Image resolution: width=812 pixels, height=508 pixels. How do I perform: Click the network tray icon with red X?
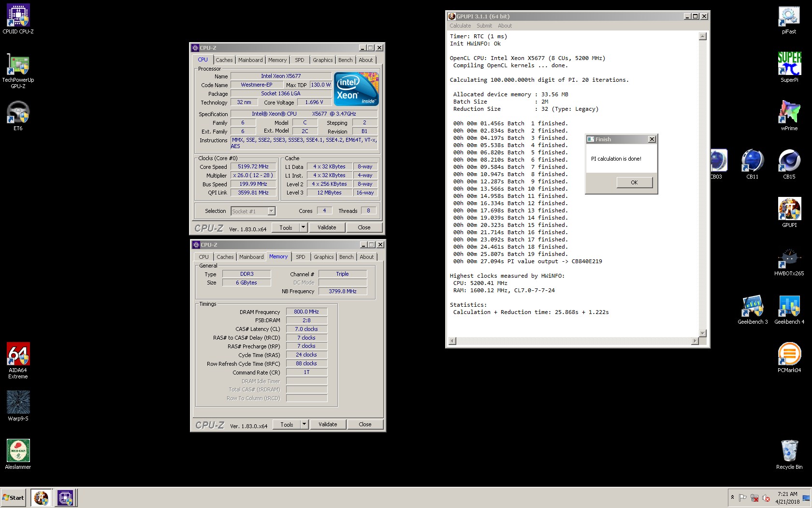(x=754, y=498)
